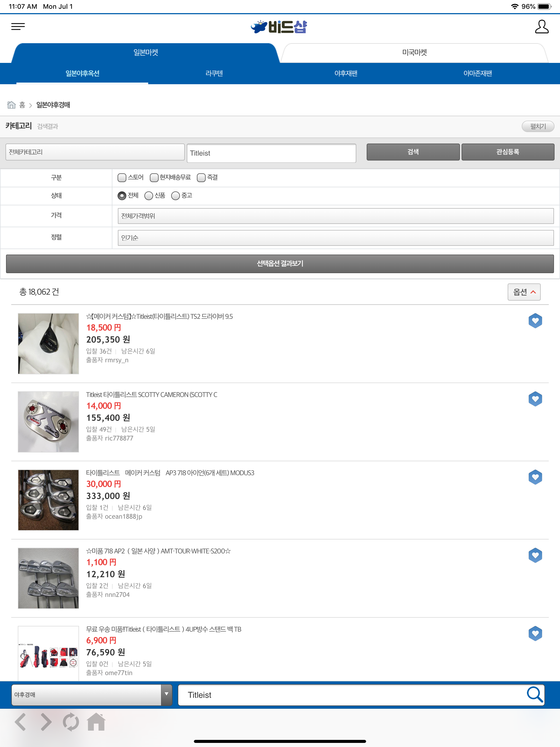The width and height of the screenshot is (560, 747).
Task: Open the TS2 드라이버 9.5 listing title
Action: 159,316
